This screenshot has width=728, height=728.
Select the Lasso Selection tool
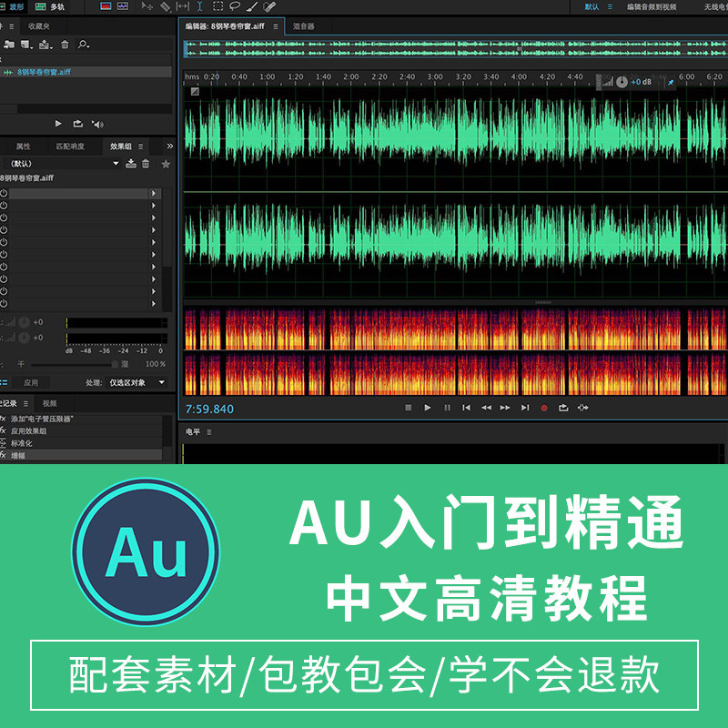click(x=235, y=6)
